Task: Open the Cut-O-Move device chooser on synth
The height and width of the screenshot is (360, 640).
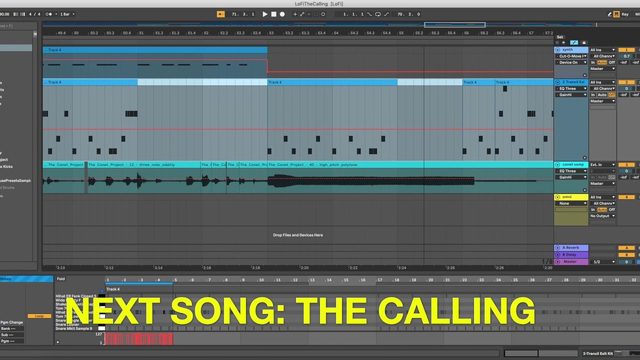Action: (571, 56)
